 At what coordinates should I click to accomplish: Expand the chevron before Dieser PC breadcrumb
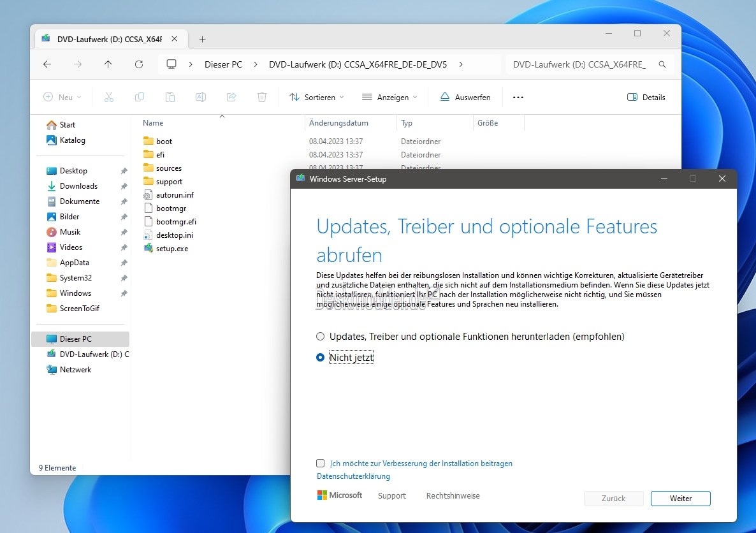click(x=191, y=64)
